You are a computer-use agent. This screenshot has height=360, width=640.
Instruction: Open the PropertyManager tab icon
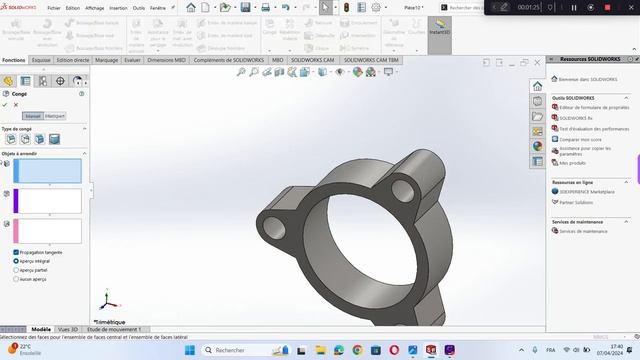pyautogui.click(x=25, y=81)
